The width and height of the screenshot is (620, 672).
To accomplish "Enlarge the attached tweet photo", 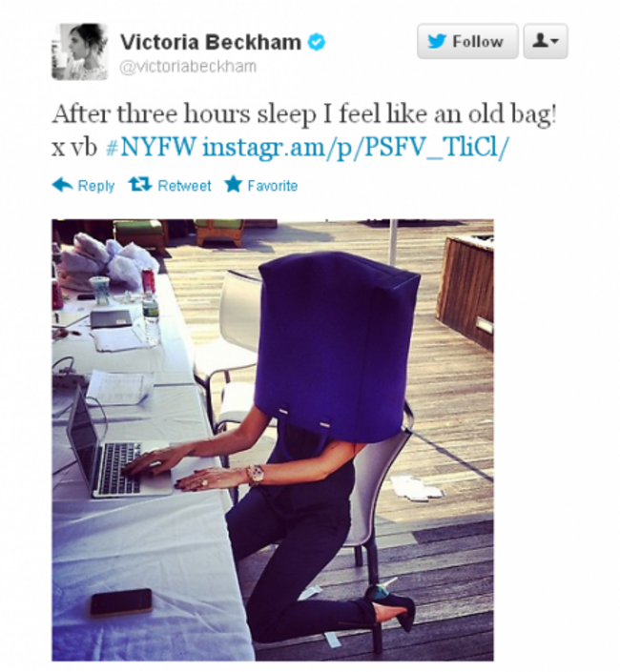I will (x=273, y=439).
